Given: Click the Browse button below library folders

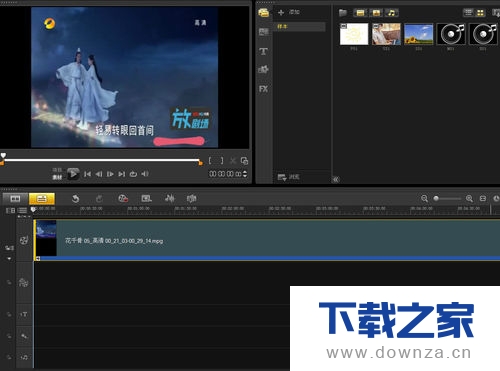Looking at the screenshot, I should click(289, 177).
